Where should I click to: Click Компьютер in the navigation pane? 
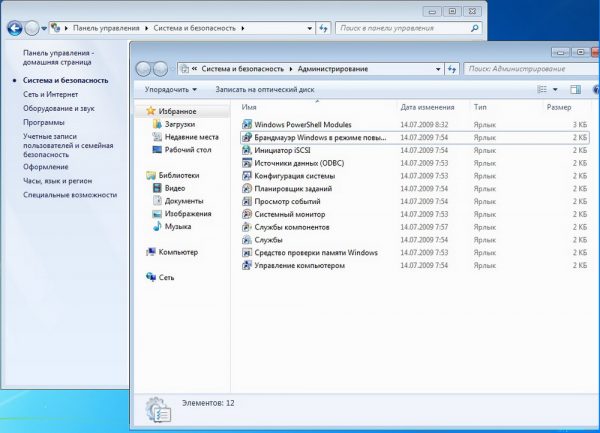coord(178,252)
